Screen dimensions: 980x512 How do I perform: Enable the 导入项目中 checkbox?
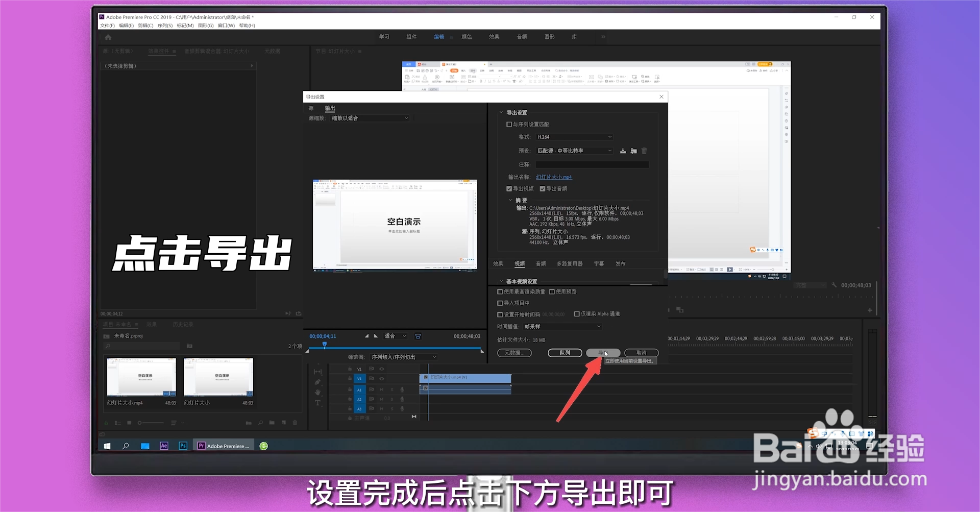pos(500,303)
